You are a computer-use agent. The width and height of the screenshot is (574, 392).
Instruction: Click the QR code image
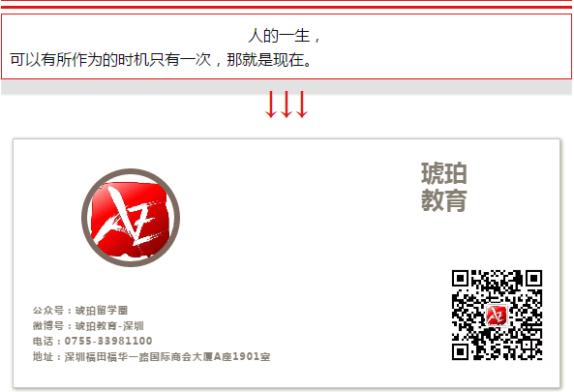(497, 316)
